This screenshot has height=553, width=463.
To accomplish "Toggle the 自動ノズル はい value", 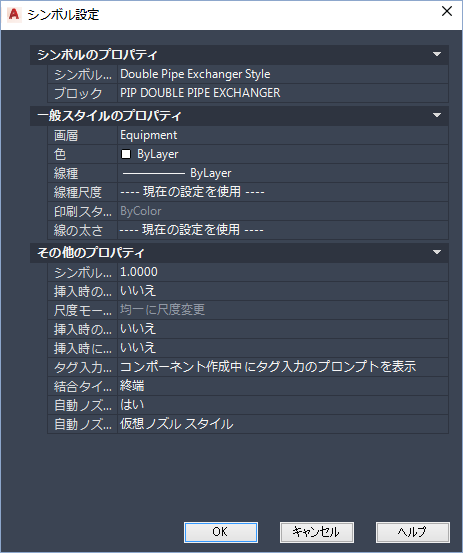I will [282, 405].
